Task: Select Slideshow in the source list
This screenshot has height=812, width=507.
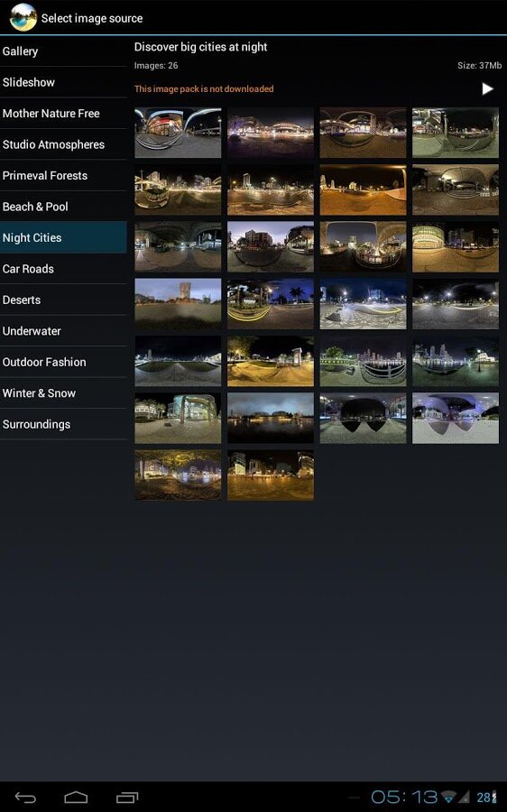Action: 63,82
